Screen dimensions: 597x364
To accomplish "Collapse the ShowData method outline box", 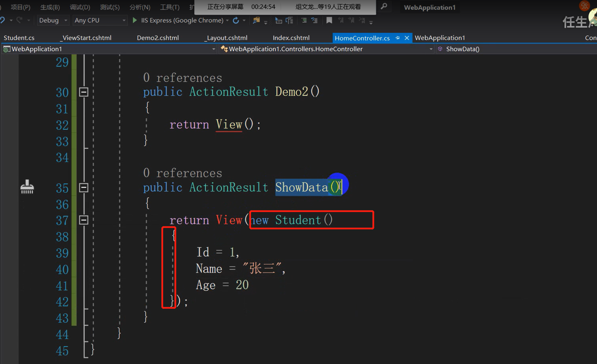I will tap(84, 188).
